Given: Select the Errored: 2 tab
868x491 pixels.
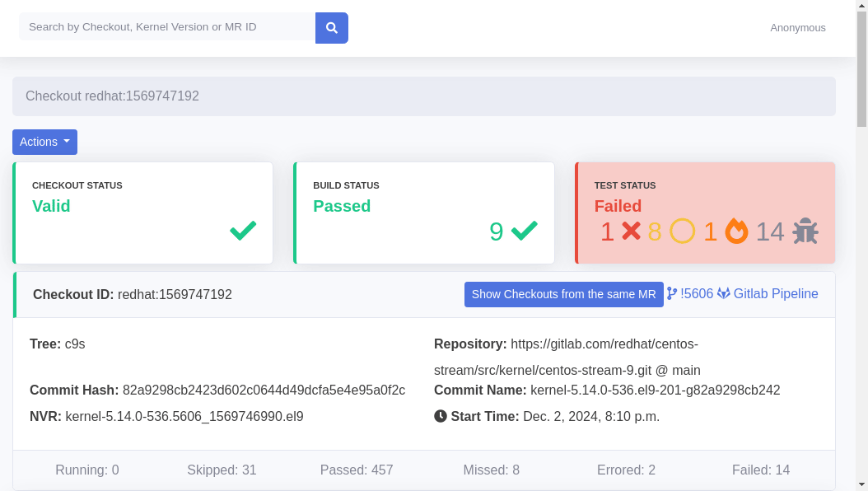Looking at the screenshot, I should tap(626, 470).
